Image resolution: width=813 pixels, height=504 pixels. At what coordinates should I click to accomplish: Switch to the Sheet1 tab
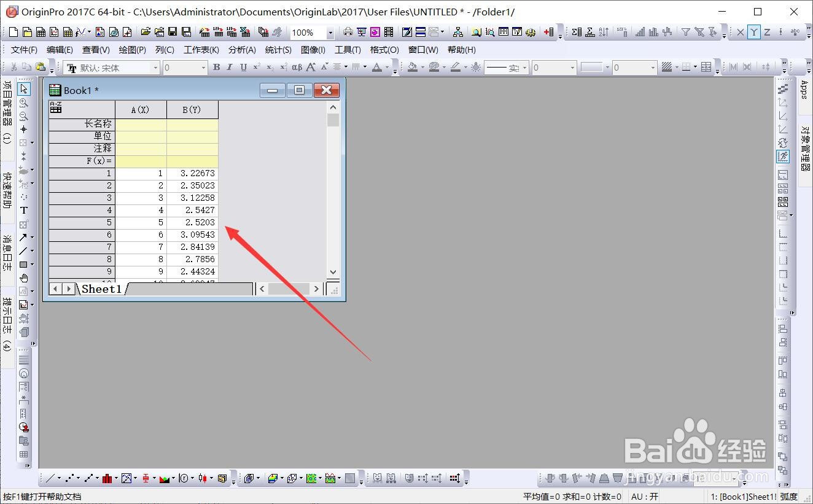[x=102, y=289]
